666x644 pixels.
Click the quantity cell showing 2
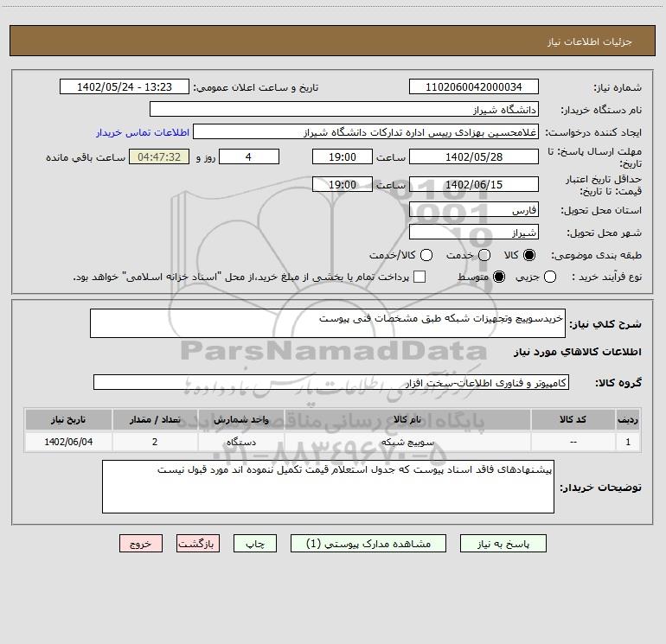[x=155, y=442]
